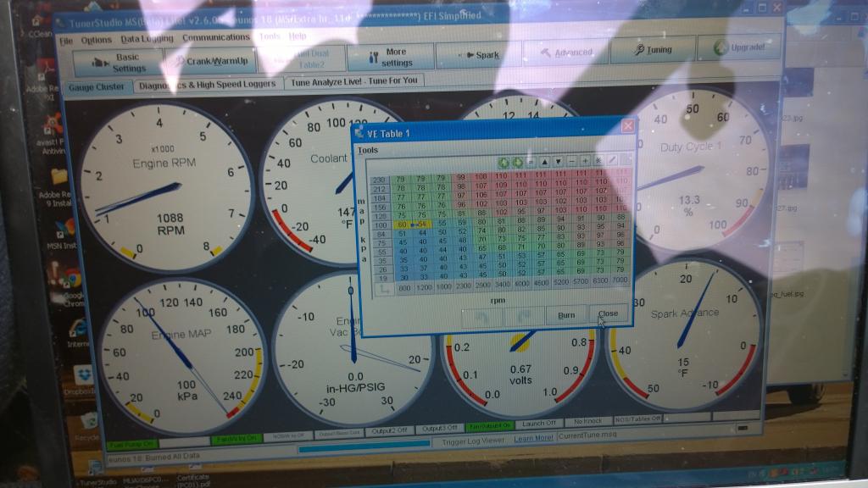Select the highlighted yellow VE cell 60

click(402, 225)
